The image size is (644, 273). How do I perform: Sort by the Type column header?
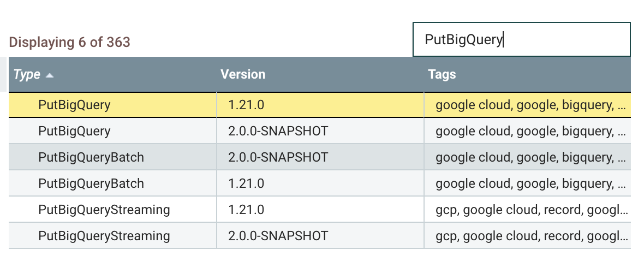(x=112, y=74)
